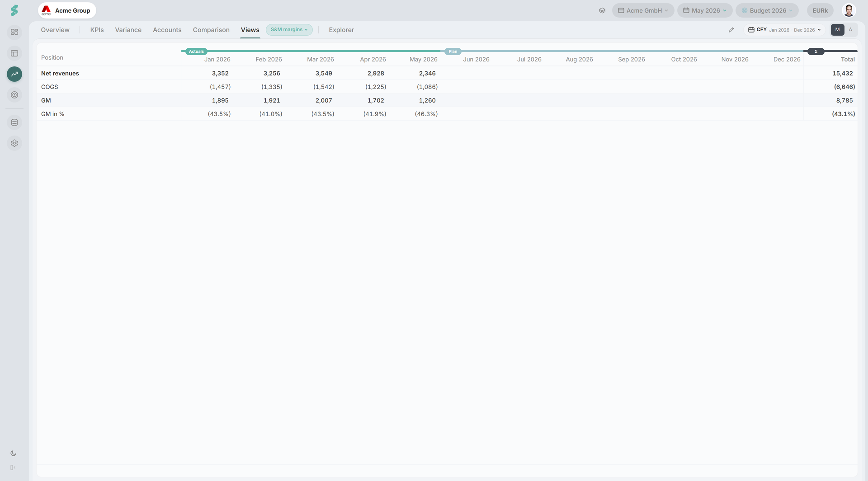Image resolution: width=868 pixels, height=481 pixels.
Task: Select the M monthly display toggle
Action: point(837,30)
